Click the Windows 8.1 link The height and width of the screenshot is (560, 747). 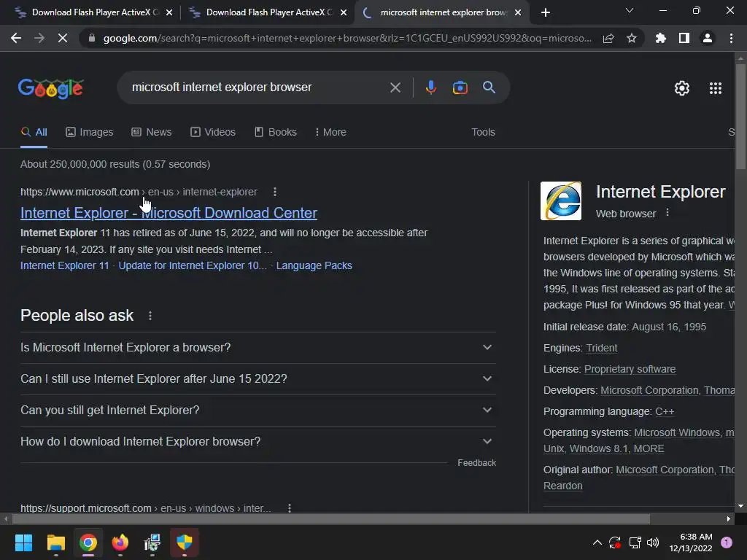(599, 448)
